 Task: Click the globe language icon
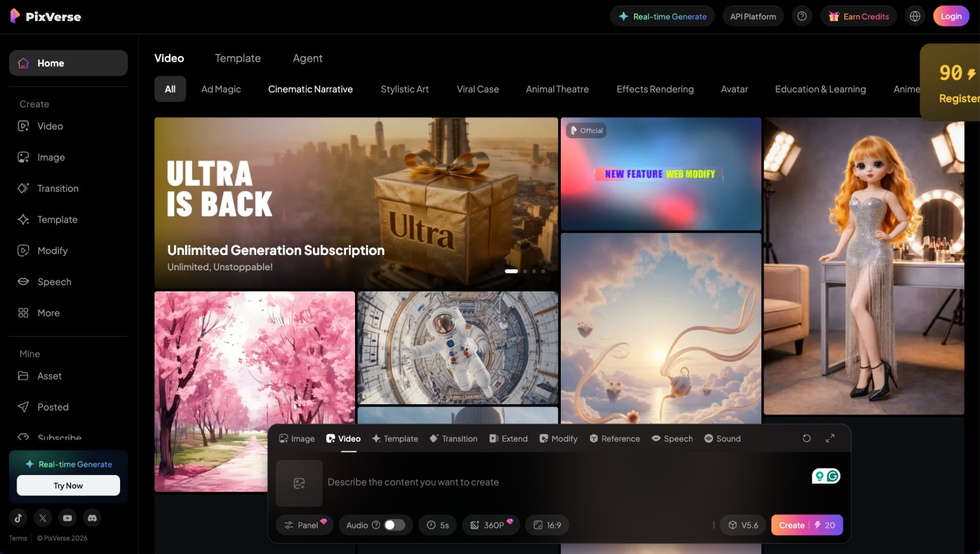click(915, 16)
